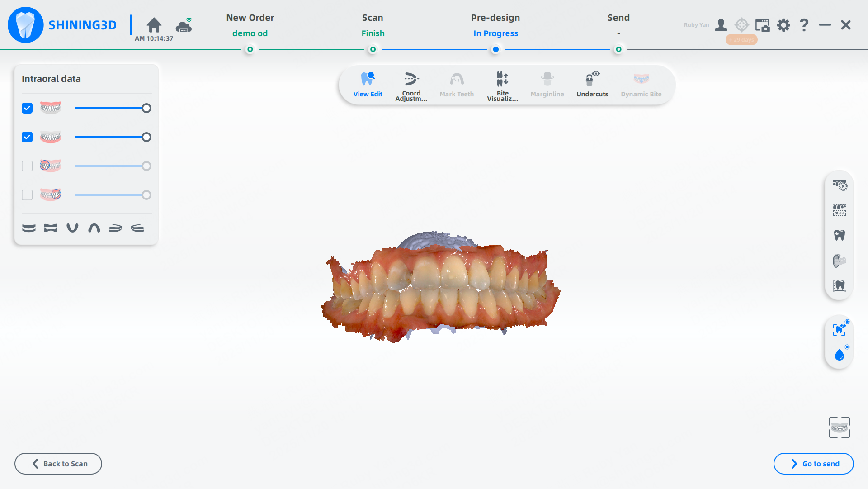The height and width of the screenshot is (489, 868).
Task: Click the U-shaped upper arch view icon
Action: pos(72,228)
